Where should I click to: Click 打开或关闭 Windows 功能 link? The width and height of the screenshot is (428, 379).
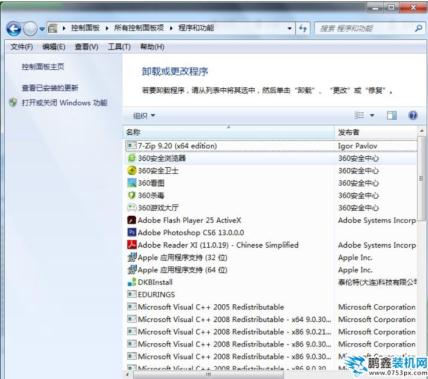point(65,103)
